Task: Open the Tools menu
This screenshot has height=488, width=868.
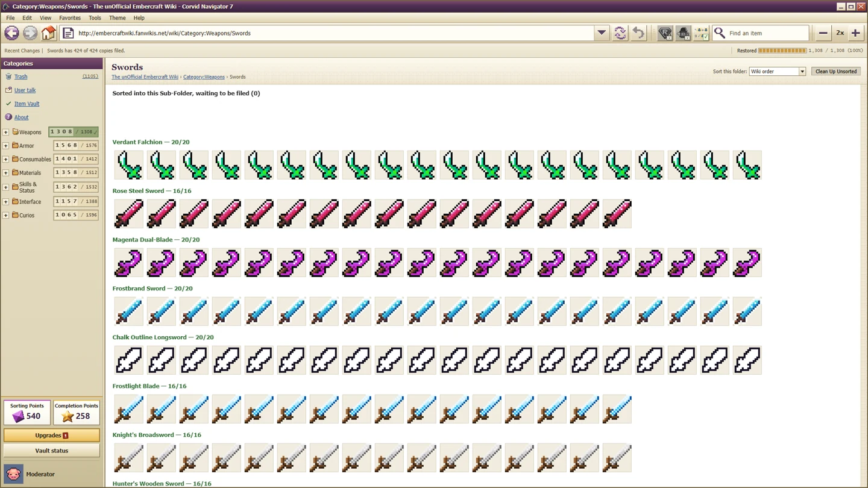Action: coord(95,18)
